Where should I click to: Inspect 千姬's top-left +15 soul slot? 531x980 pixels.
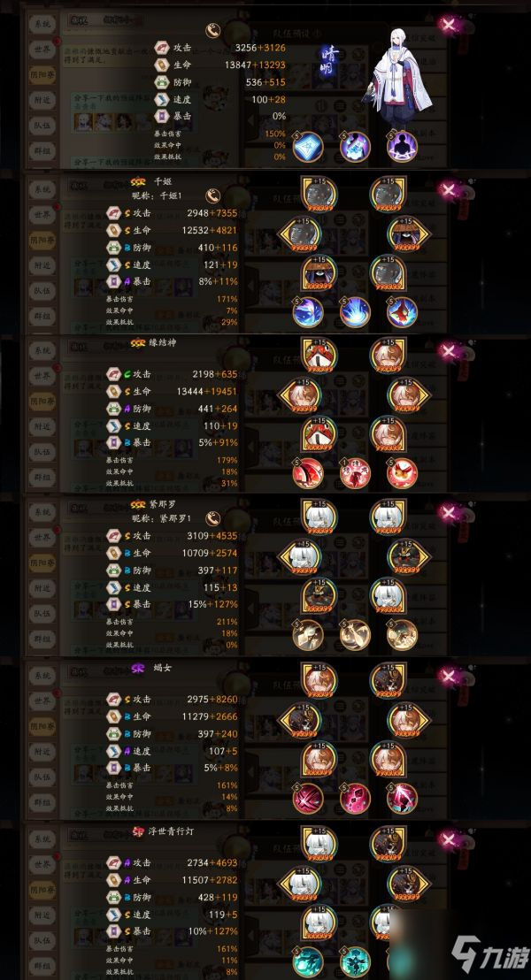point(319,195)
